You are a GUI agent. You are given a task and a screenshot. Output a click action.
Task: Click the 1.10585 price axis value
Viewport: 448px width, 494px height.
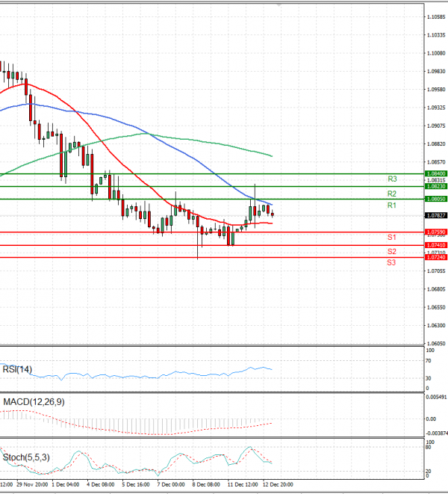tap(436, 17)
